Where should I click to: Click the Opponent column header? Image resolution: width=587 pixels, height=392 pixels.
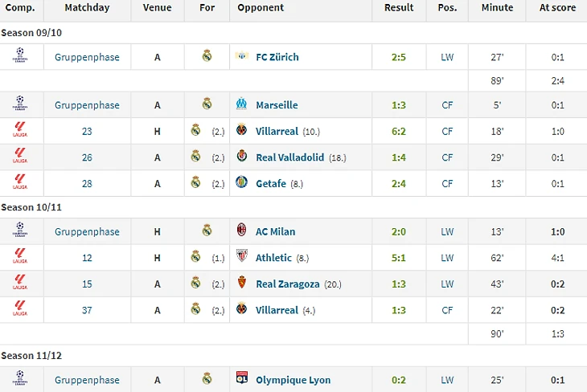[261, 7]
